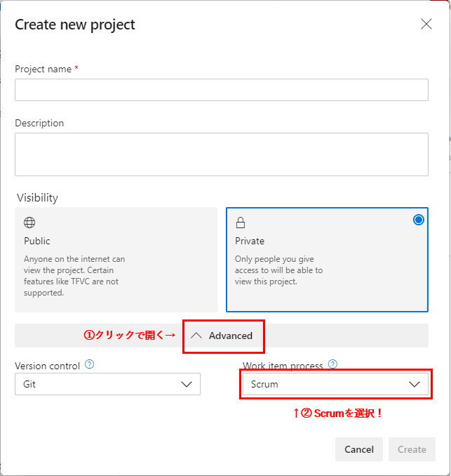
Task: Click the lock icon in Private card
Action: 241,223
